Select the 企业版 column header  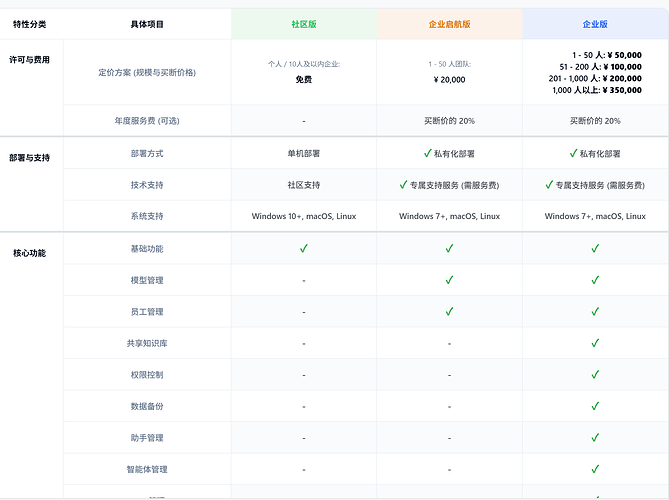click(x=595, y=24)
